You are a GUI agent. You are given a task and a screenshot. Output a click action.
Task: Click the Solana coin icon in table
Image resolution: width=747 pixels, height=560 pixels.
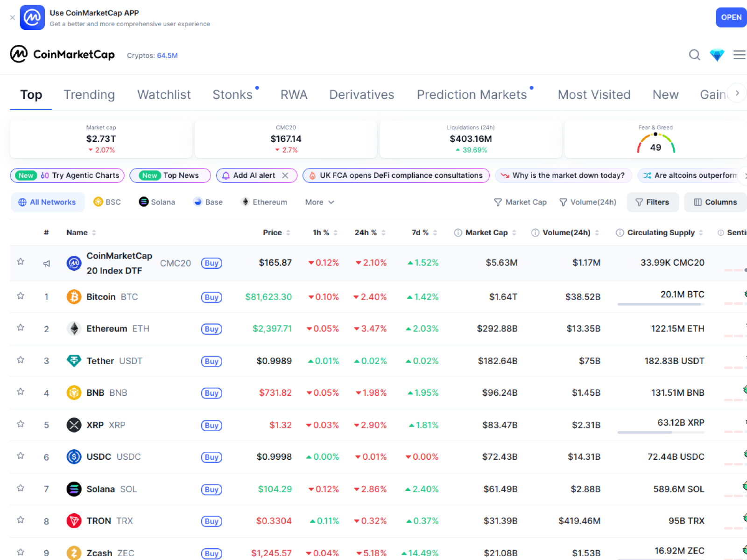point(74,489)
